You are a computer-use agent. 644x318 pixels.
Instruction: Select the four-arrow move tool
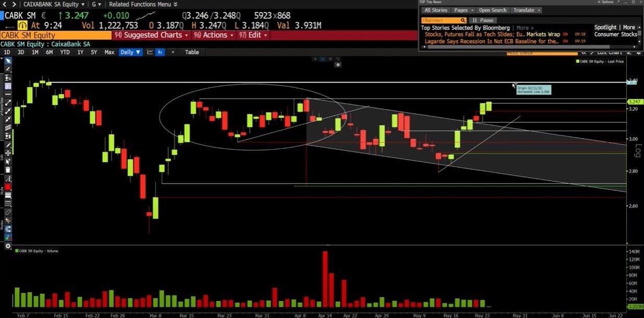point(8,153)
